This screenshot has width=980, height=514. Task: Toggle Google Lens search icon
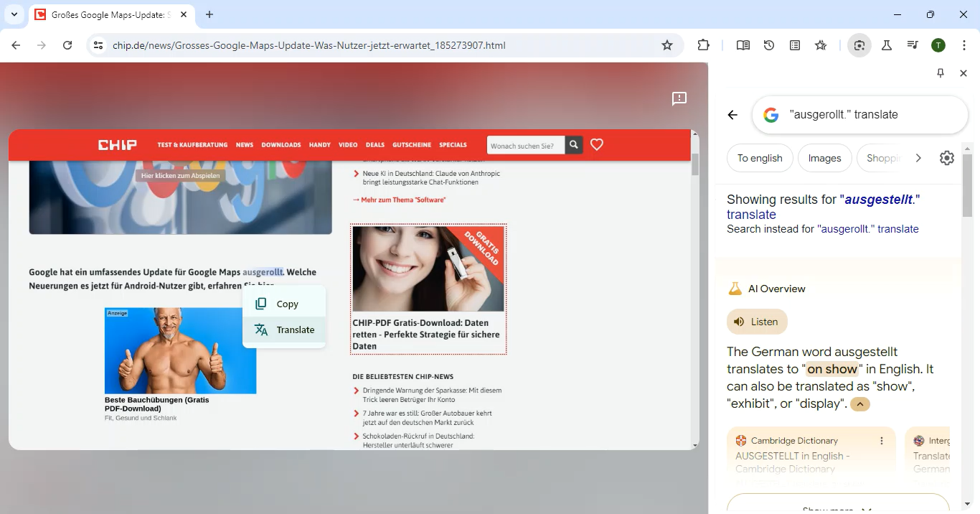pyautogui.click(x=859, y=45)
